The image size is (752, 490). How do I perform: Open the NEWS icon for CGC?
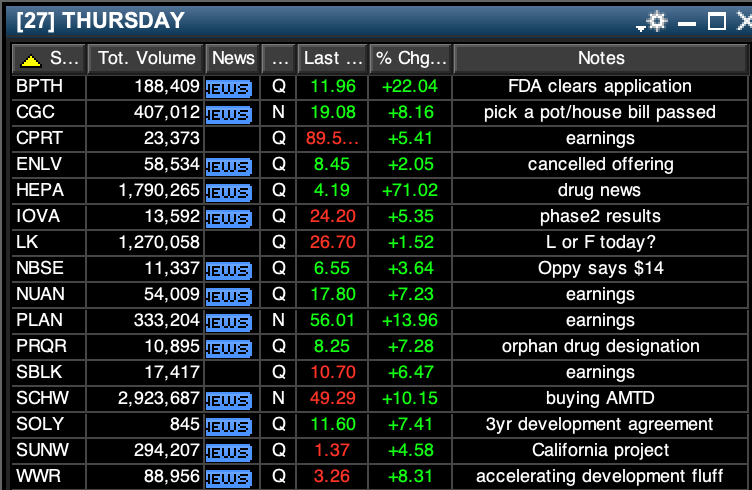tap(229, 115)
